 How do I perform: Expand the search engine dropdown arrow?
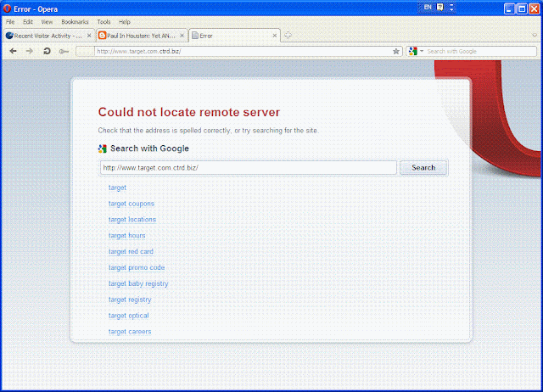click(422, 51)
